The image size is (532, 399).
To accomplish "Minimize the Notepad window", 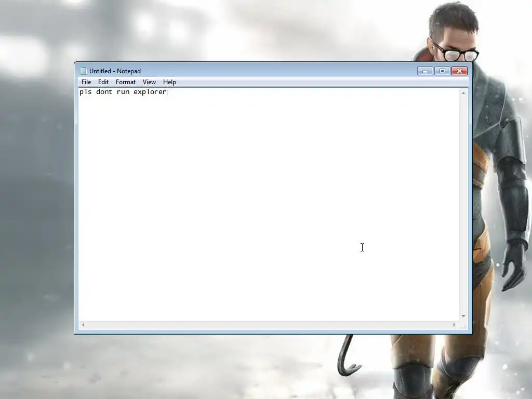I will click(x=425, y=71).
